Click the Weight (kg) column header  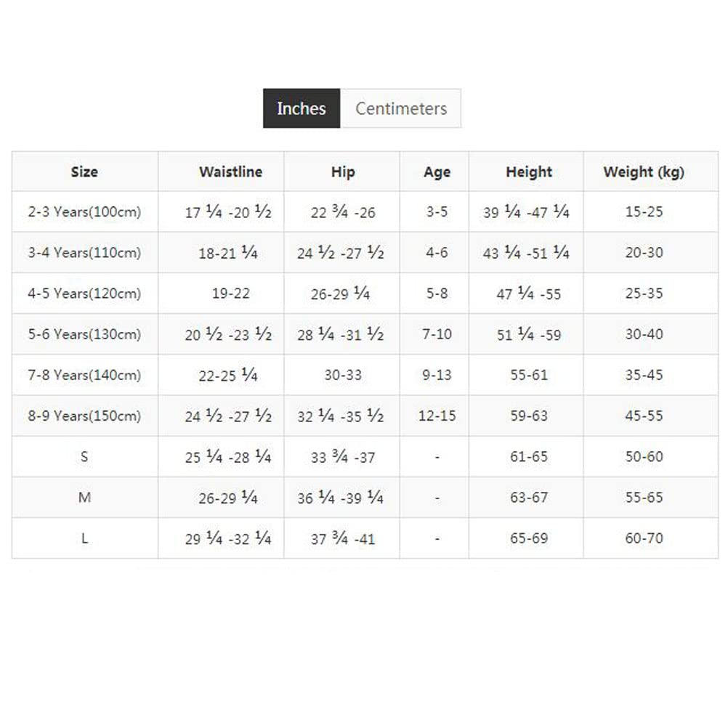[x=644, y=171]
